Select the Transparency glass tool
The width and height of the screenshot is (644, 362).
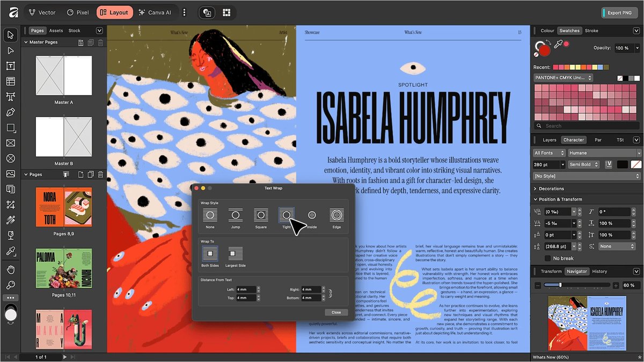pos(10,236)
